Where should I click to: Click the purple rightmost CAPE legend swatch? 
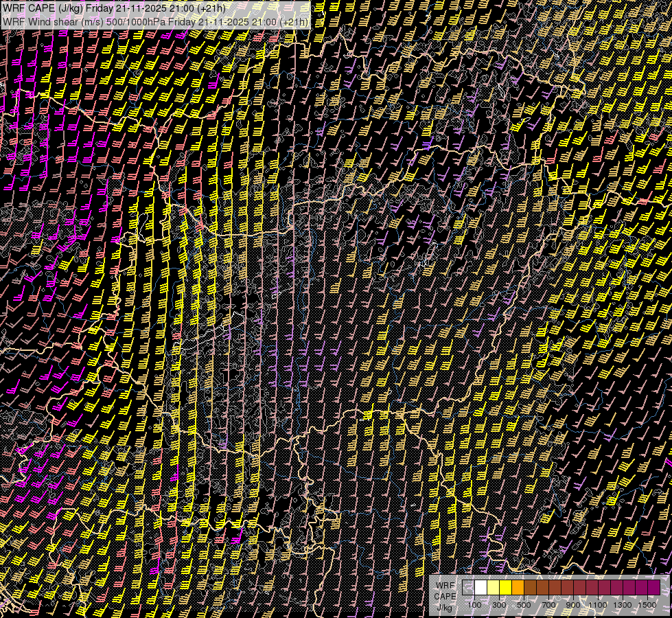[654, 588]
